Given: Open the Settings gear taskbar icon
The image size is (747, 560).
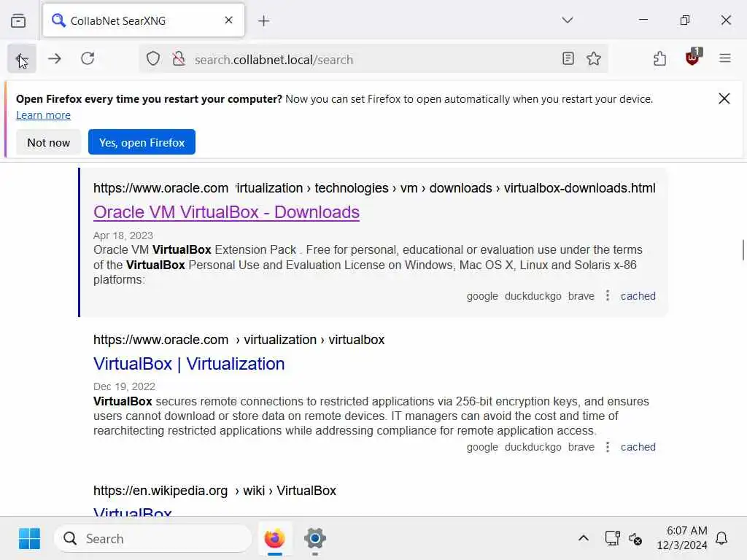Looking at the screenshot, I should coord(315,539).
